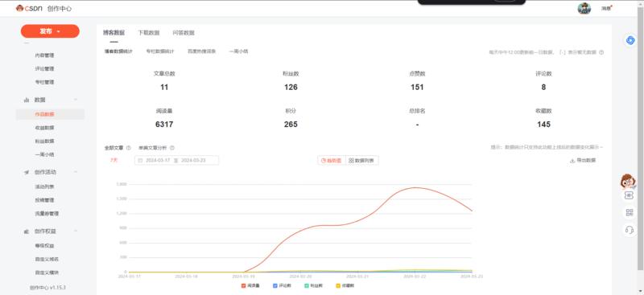Open the headset customer service icon
The height and width of the screenshot is (295, 644).
630,230
